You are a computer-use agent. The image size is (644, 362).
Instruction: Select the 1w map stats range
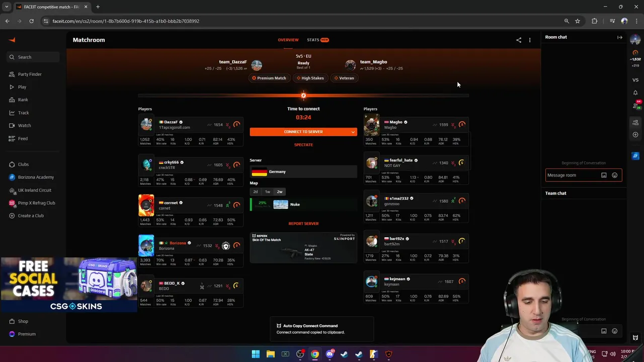pos(267,192)
